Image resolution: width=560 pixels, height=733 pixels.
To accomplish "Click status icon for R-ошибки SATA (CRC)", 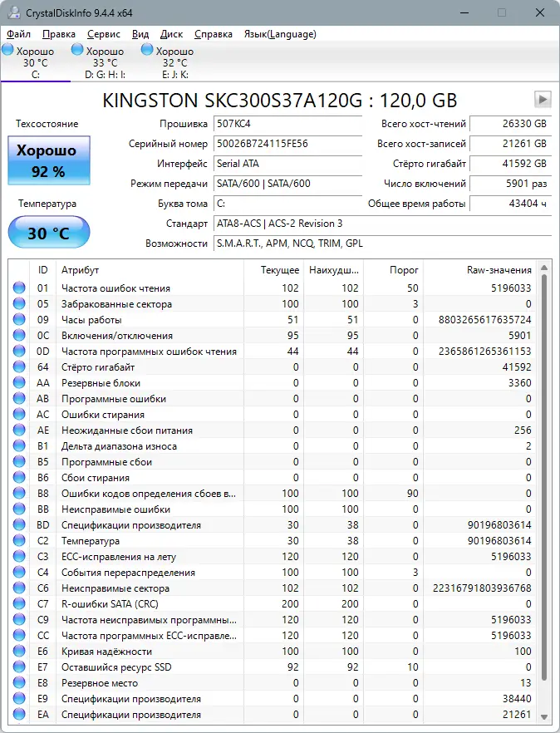I will click(19, 604).
